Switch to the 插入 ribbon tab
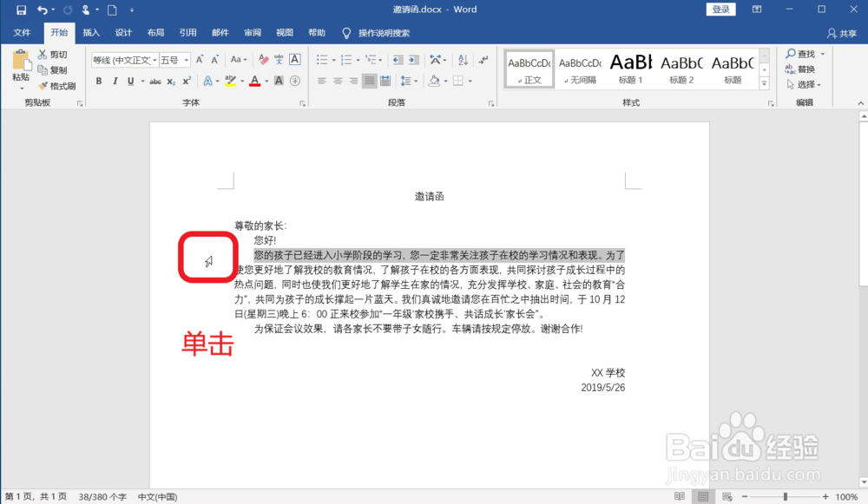 click(x=91, y=32)
